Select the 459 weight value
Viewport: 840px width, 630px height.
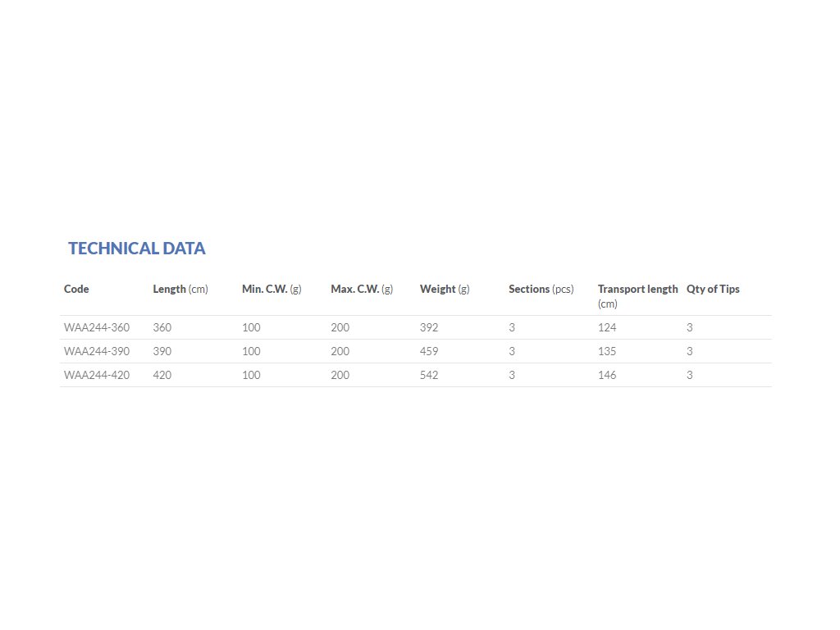(429, 351)
